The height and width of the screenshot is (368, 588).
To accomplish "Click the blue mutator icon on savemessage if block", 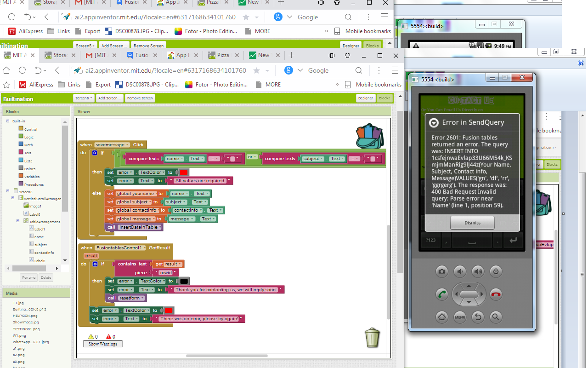I will pyautogui.click(x=95, y=153).
